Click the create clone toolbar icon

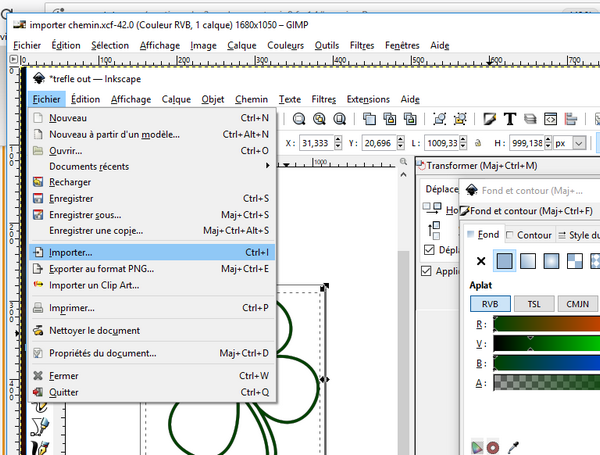(x=390, y=119)
